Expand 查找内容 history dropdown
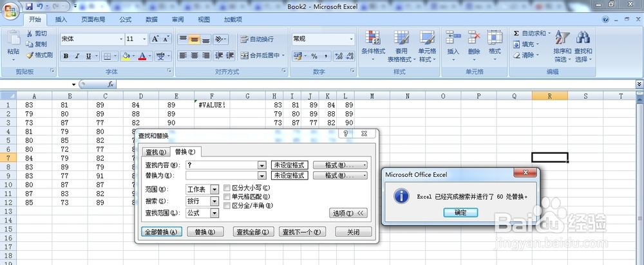Image resolution: width=644 pixels, height=265 pixels. tap(262, 165)
